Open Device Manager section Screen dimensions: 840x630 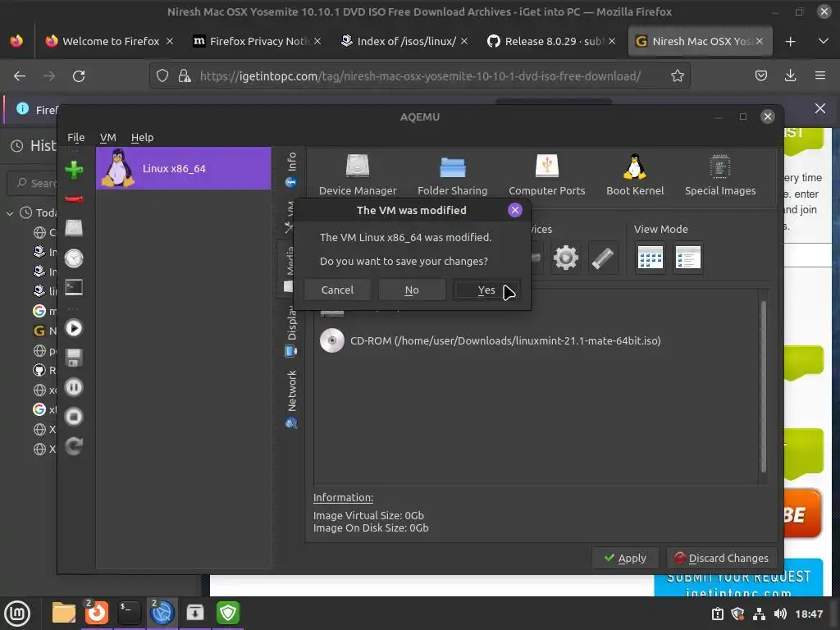point(358,176)
